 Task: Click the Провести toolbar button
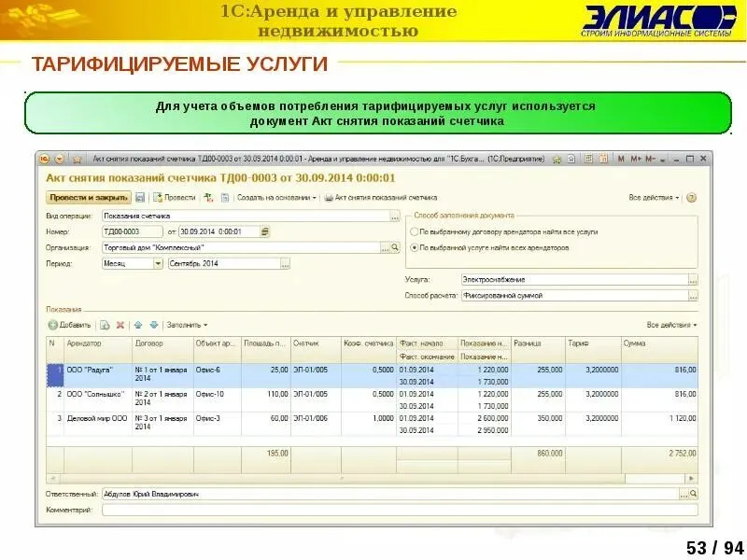175,197
